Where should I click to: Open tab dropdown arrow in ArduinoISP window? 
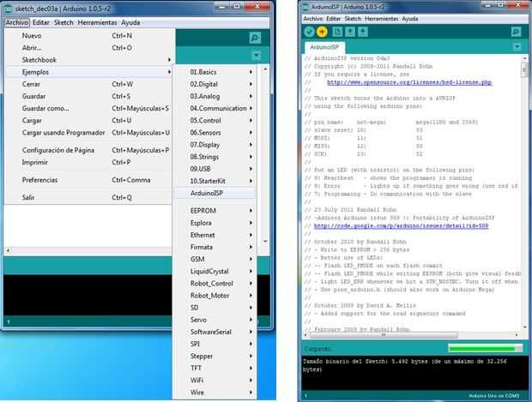(x=517, y=46)
